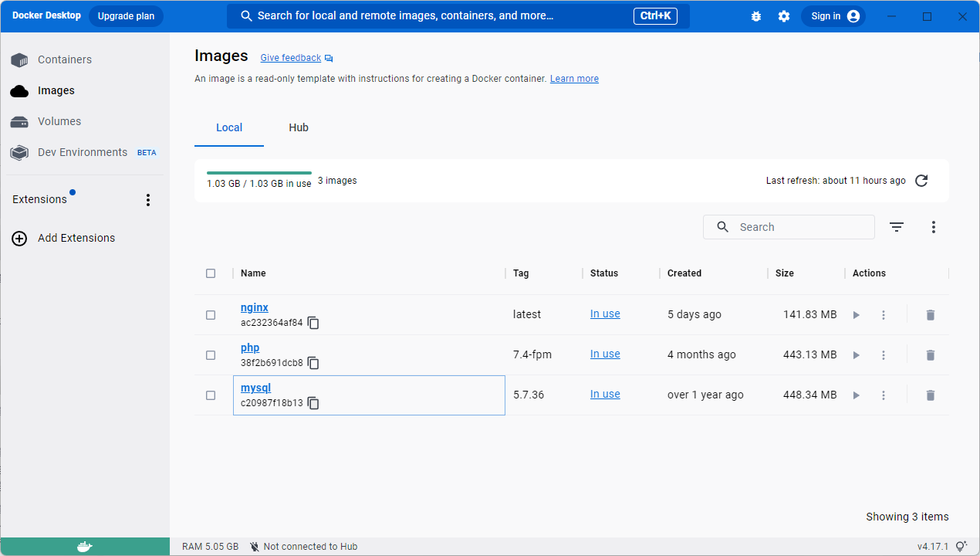Screen dimensions: 980x556
Task: Open the settings gear icon
Action: click(784, 16)
